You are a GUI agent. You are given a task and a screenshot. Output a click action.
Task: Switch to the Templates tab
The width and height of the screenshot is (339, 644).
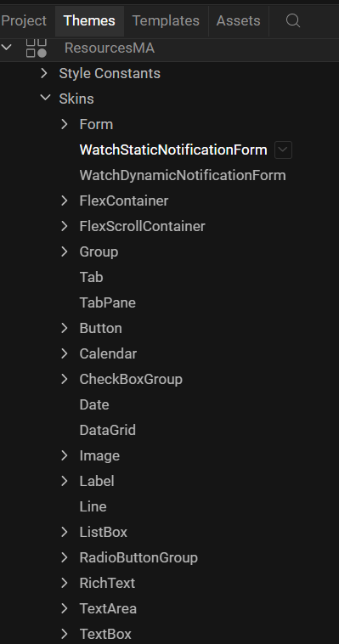[166, 20]
